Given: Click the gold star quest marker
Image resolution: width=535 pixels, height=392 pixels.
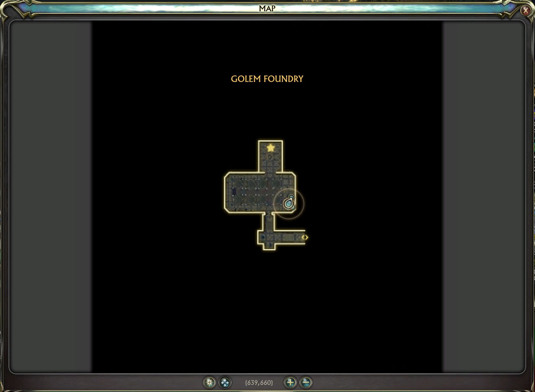Looking at the screenshot, I should coord(271,148).
